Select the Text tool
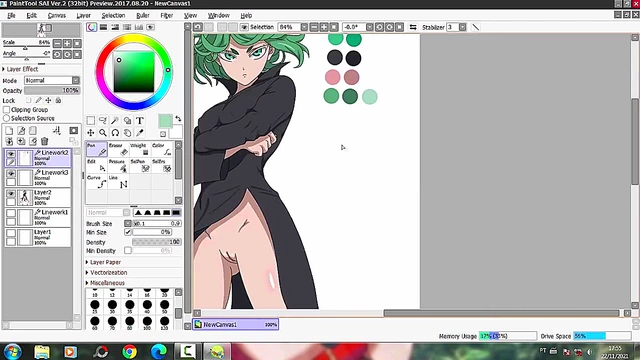 coord(140,120)
